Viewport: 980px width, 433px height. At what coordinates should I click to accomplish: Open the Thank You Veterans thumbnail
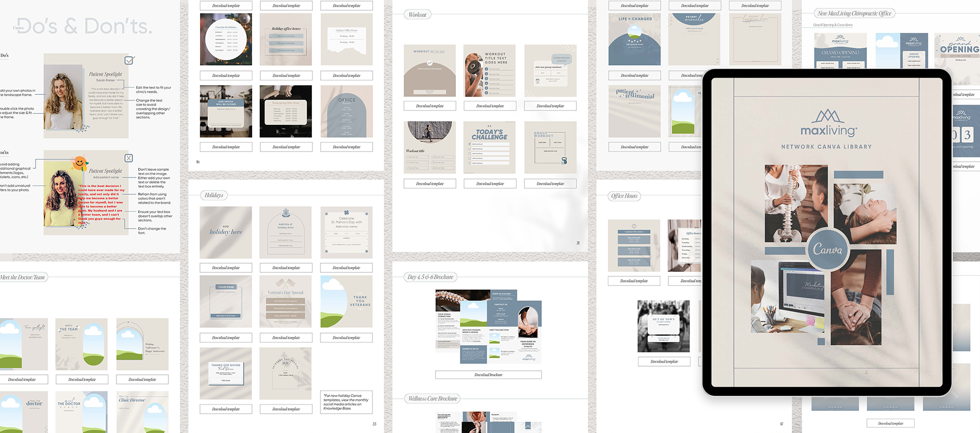[346, 301]
